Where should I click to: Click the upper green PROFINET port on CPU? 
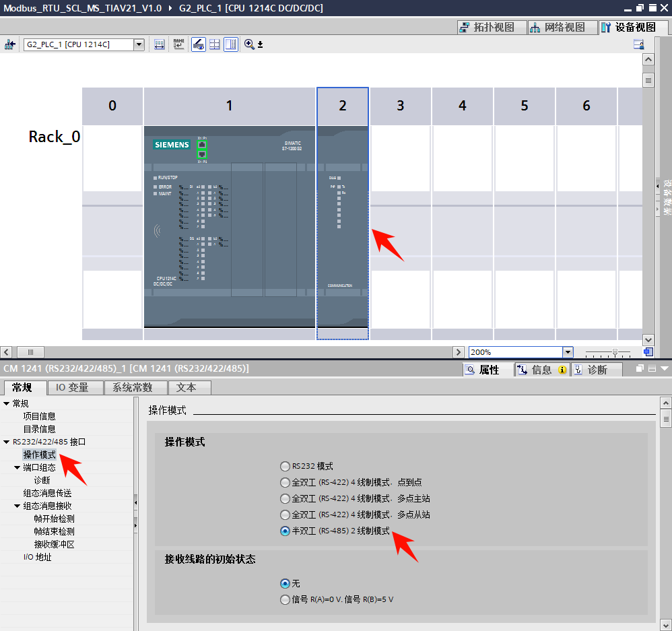coord(202,145)
